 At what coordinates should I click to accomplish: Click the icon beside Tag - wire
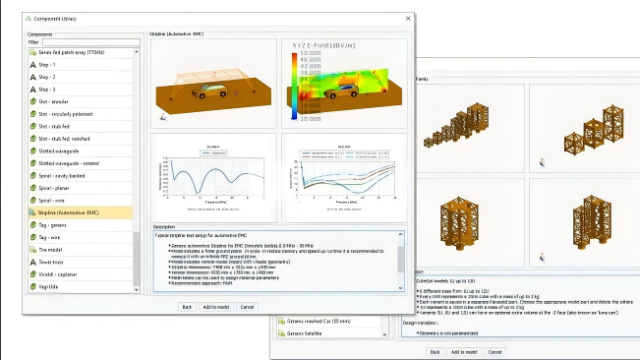[33, 237]
